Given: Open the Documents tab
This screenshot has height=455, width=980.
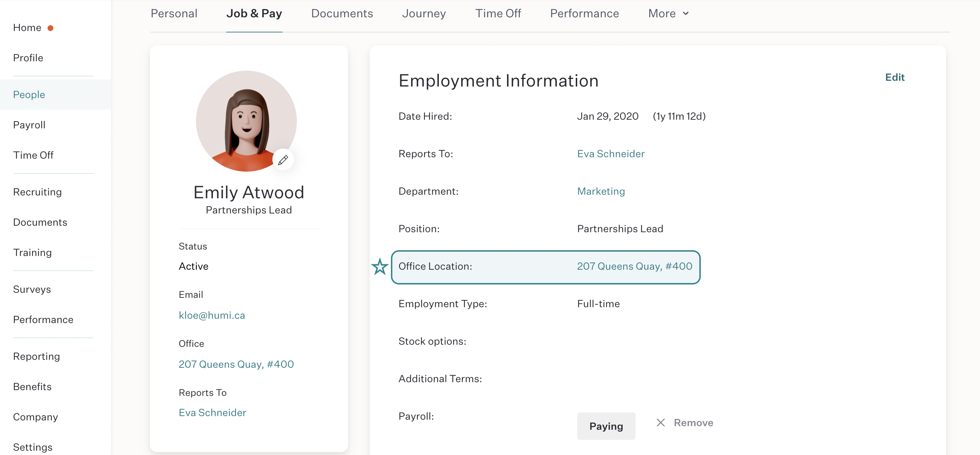Looking at the screenshot, I should pyautogui.click(x=342, y=14).
